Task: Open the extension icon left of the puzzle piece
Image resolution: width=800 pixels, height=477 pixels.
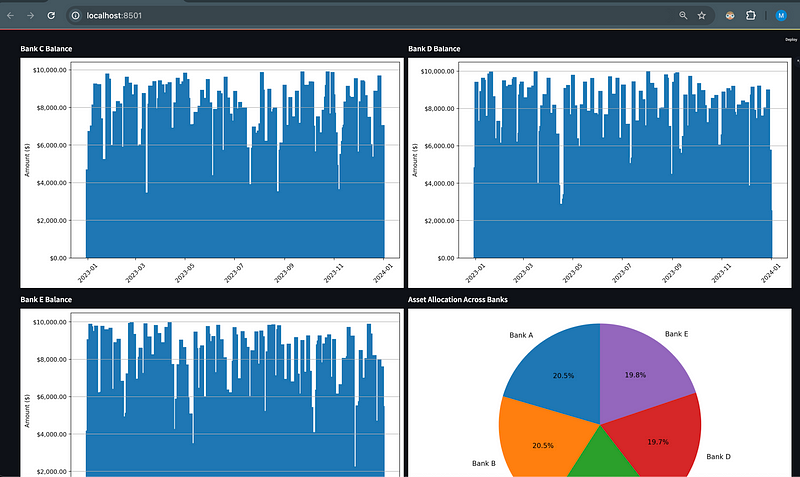Action: [x=730, y=15]
